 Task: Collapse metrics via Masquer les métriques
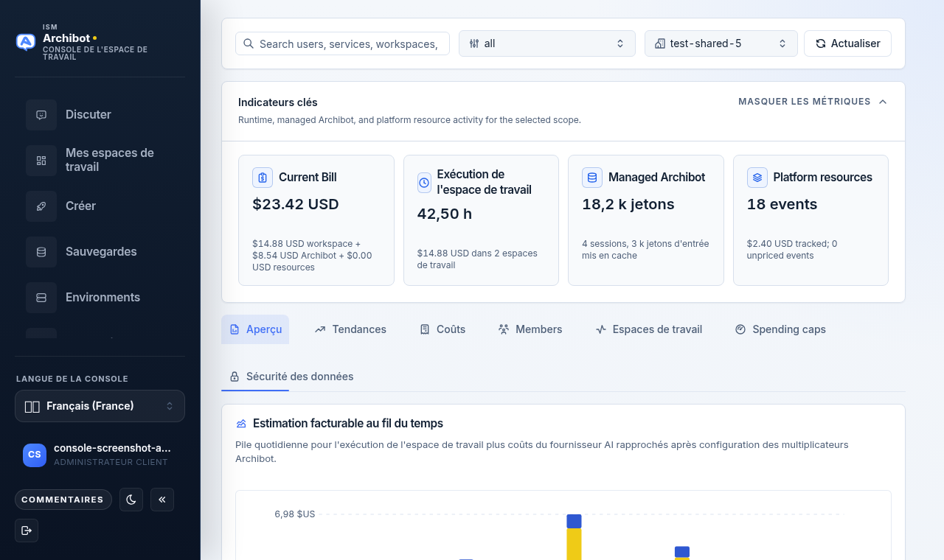click(x=813, y=102)
